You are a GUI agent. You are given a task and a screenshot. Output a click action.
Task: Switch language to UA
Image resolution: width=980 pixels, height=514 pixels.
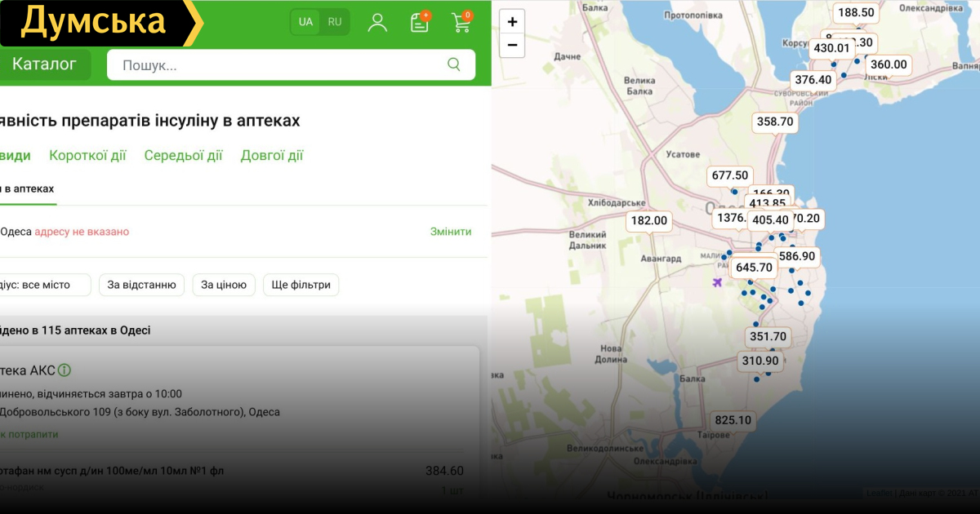(x=305, y=22)
